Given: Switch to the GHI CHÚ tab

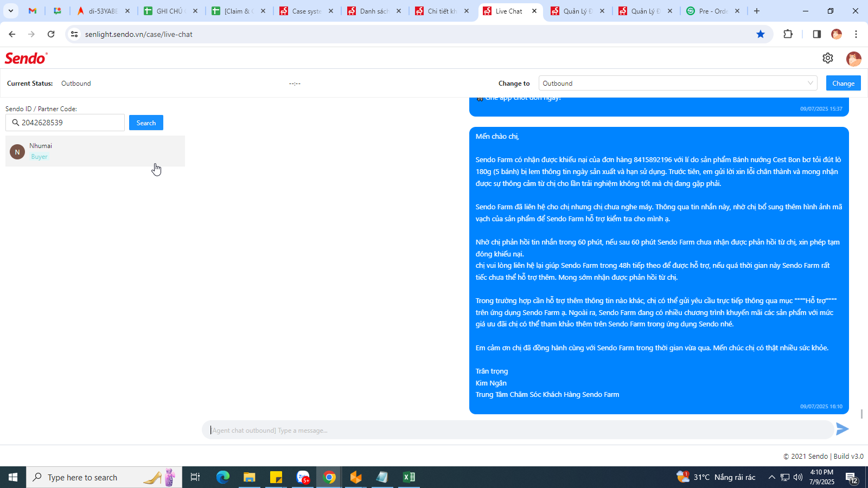Looking at the screenshot, I should point(171,11).
